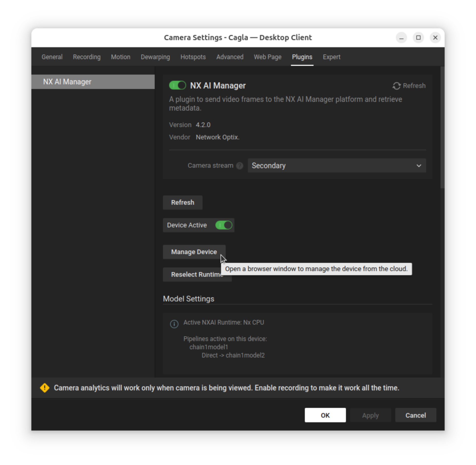Image resolution: width=476 pixels, height=465 pixels.
Task: Minimize the Camera Settings window
Action: coord(401,38)
